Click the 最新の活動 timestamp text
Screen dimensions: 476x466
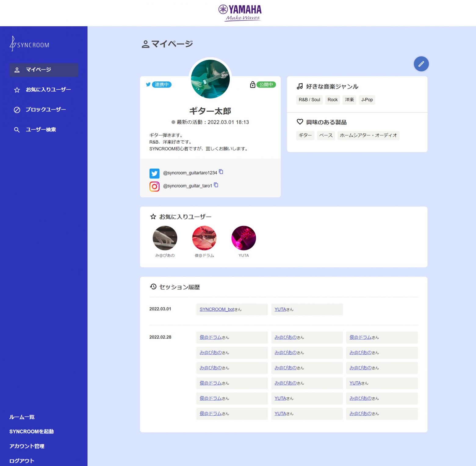213,122
